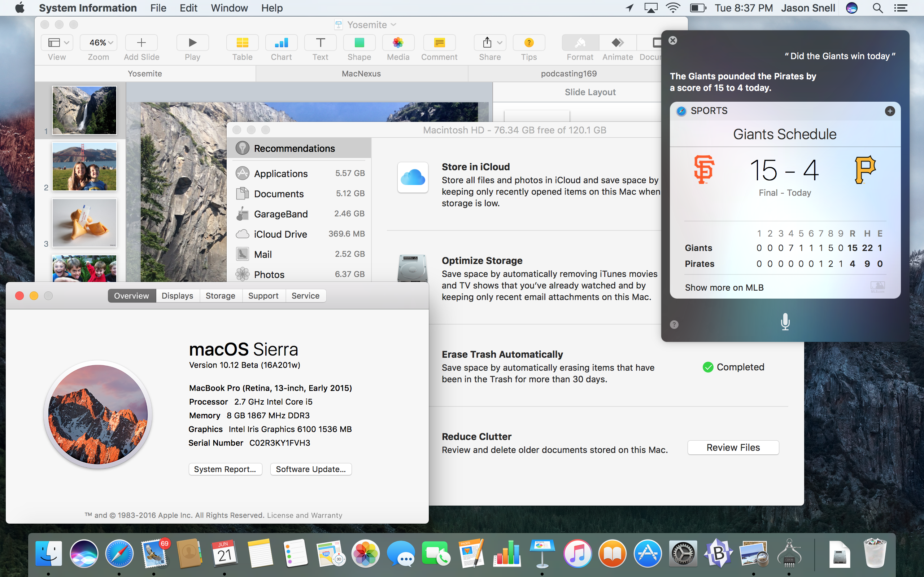Click the Zoom level dropdown showing 46%
This screenshot has width=924, height=577.
98,42
